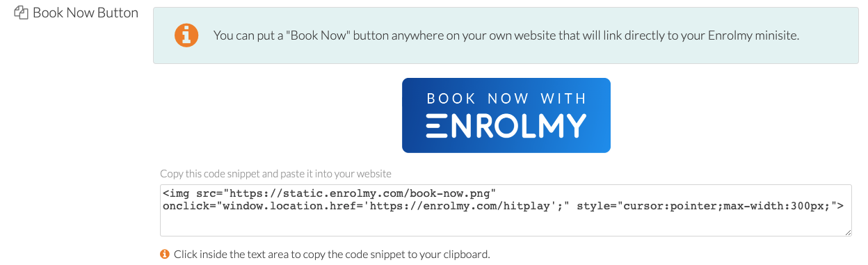The height and width of the screenshot is (265, 868).
Task: Click the "Copy this code snippet" label
Action: tap(276, 173)
